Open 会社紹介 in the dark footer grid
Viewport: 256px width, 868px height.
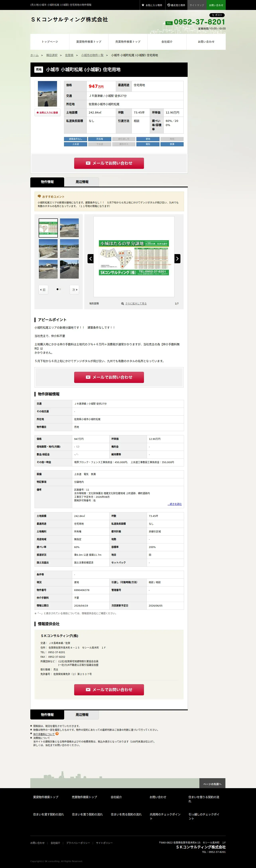tap(116, 797)
